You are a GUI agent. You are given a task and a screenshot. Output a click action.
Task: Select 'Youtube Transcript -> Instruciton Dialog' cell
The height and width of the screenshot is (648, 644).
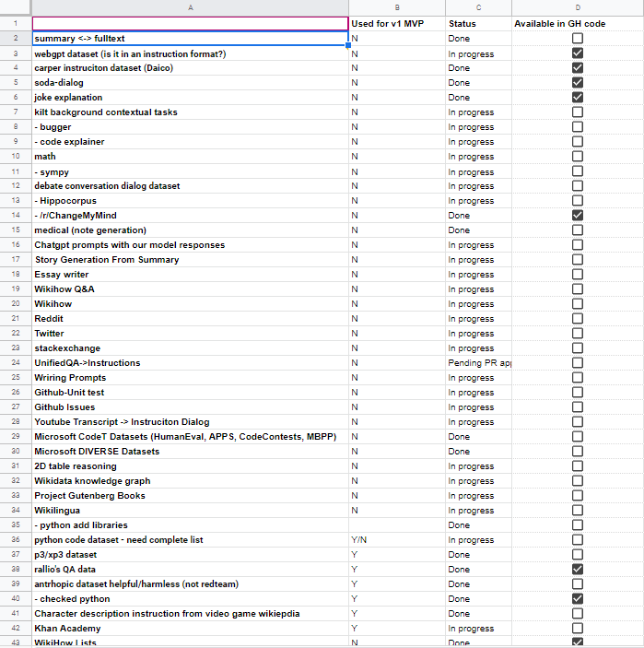190,422
